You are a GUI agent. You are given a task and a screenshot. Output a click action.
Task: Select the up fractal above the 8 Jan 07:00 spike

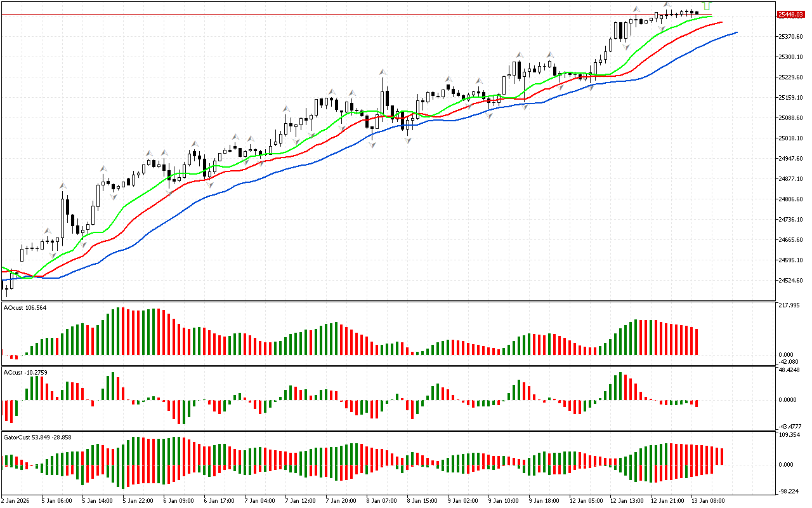coord(383,72)
